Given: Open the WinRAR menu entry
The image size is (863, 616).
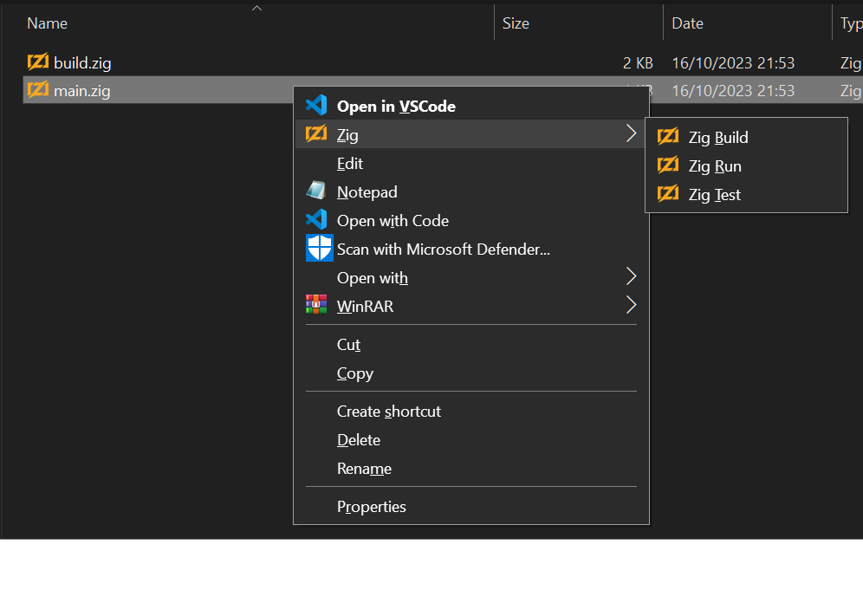Looking at the screenshot, I should point(471,306).
